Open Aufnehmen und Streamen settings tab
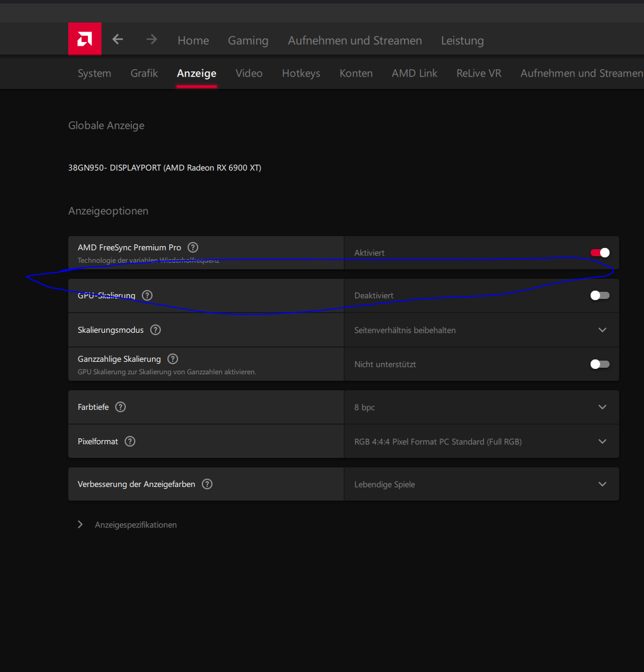The height and width of the screenshot is (672, 644). pyautogui.click(x=582, y=74)
